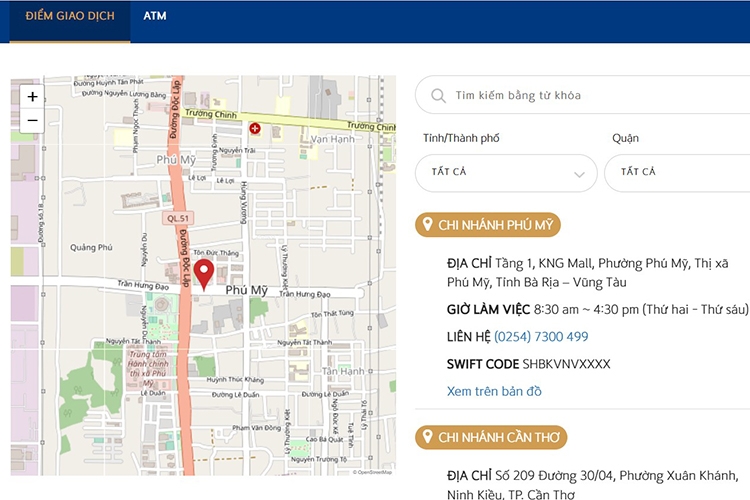750x500 pixels.
Task: Click the hospital marker near Trường Chinh
Action: pos(255,128)
